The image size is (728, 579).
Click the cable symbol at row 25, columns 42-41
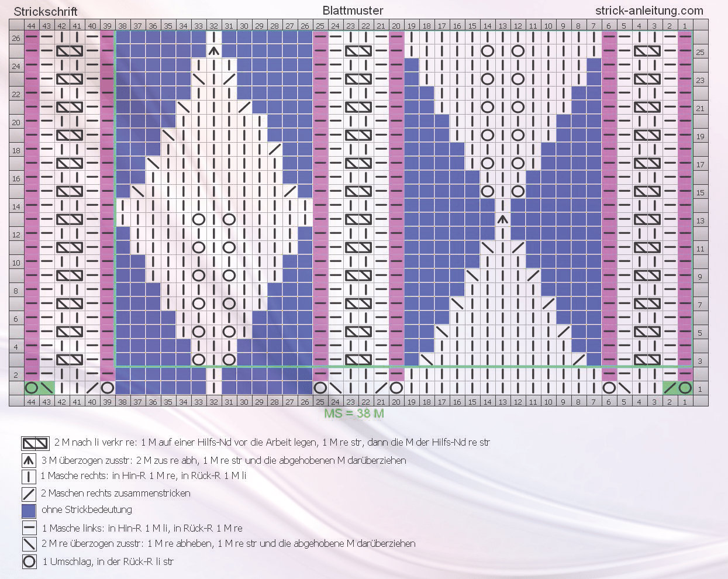coord(70,51)
